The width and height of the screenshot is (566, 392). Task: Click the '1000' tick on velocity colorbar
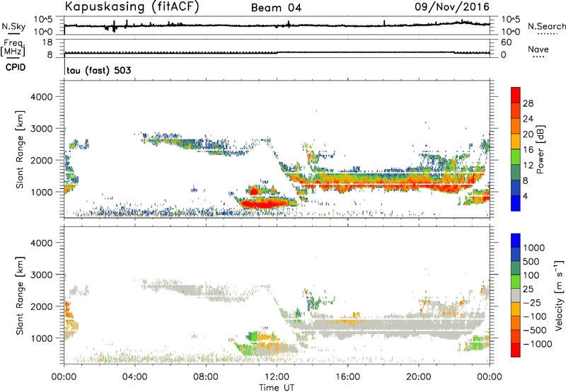coord(534,248)
